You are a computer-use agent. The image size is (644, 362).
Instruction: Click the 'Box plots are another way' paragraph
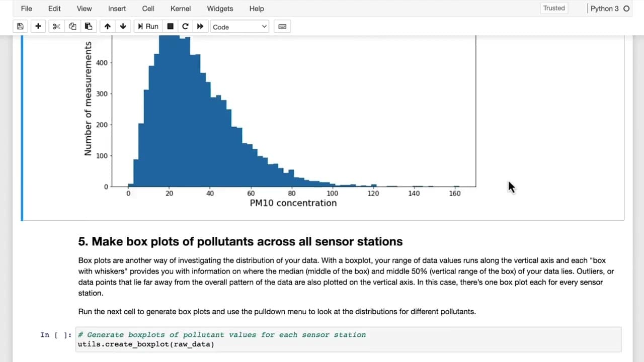point(346,277)
